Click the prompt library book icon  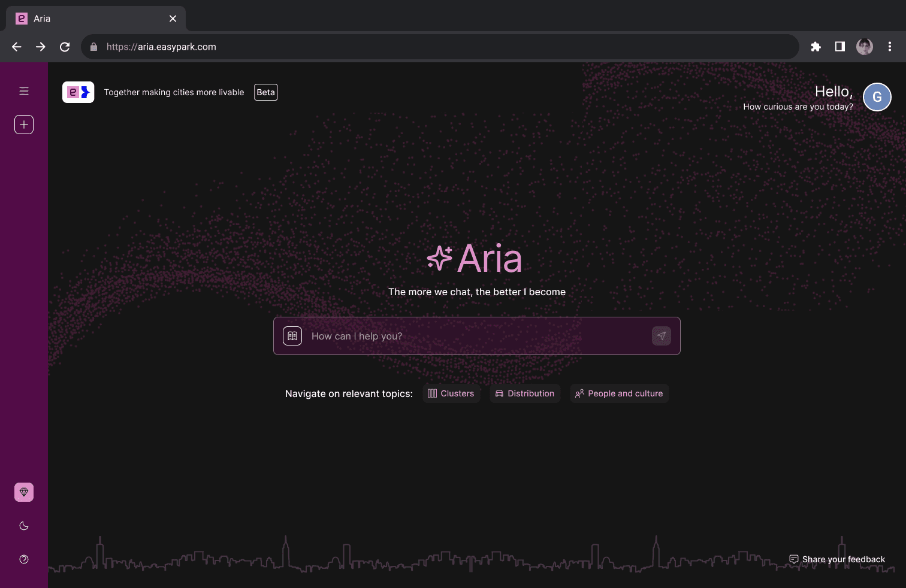292,336
